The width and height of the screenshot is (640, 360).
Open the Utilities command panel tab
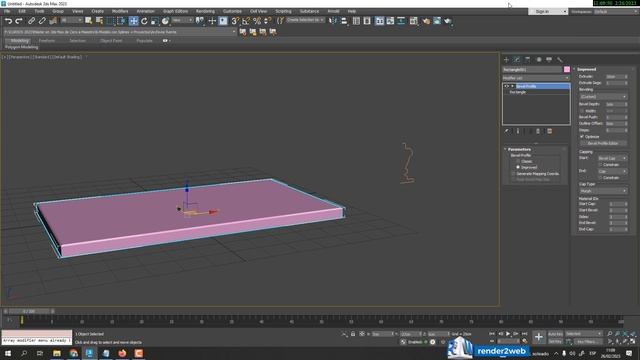(560, 60)
